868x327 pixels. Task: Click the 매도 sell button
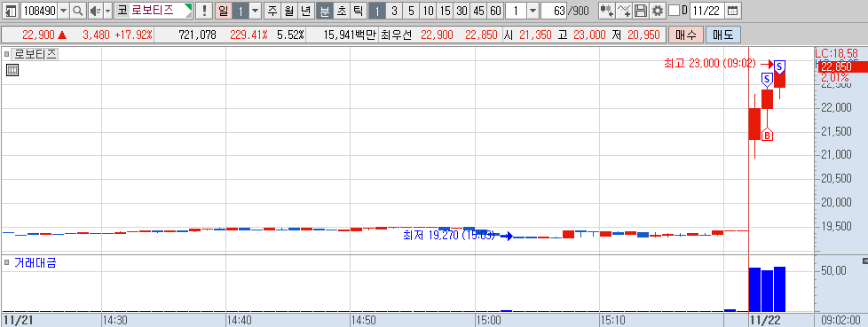(x=723, y=35)
